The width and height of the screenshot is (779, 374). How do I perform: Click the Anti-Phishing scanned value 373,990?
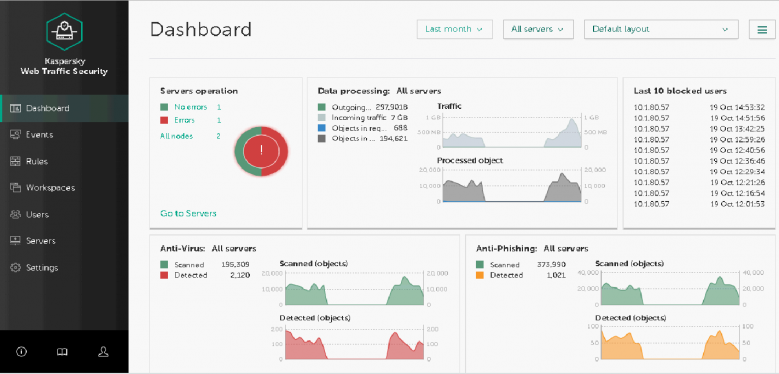tap(551, 265)
